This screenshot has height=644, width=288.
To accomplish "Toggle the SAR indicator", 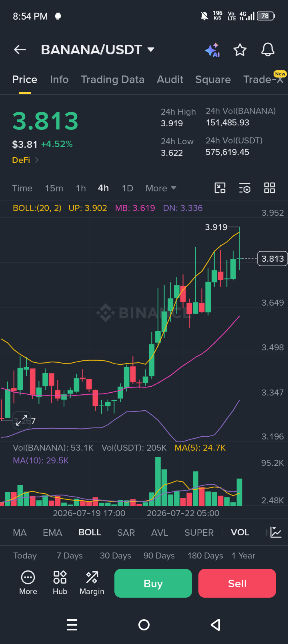I will pyautogui.click(x=126, y=533).
